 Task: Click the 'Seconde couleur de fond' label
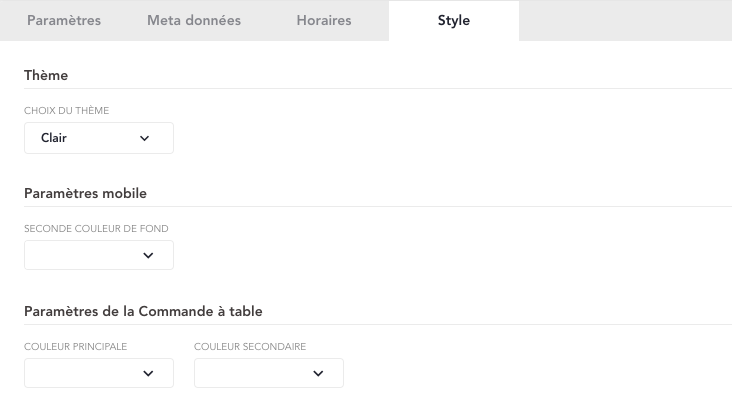pyautogui.click(x=96, y=229)
